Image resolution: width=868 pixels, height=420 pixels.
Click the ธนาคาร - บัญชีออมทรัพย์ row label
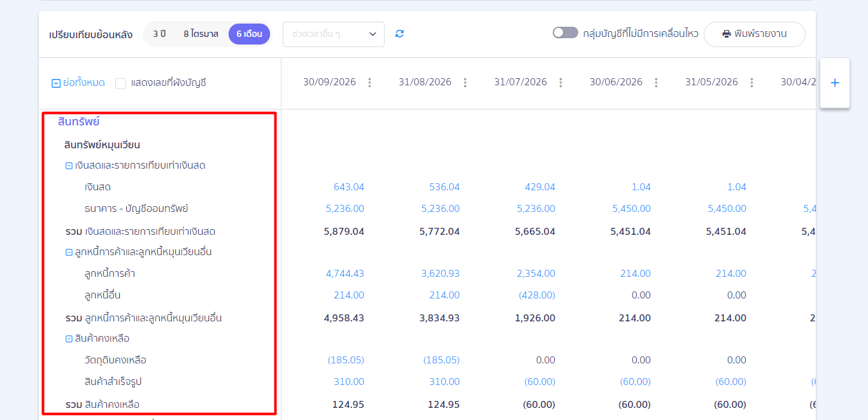point(136,209)
